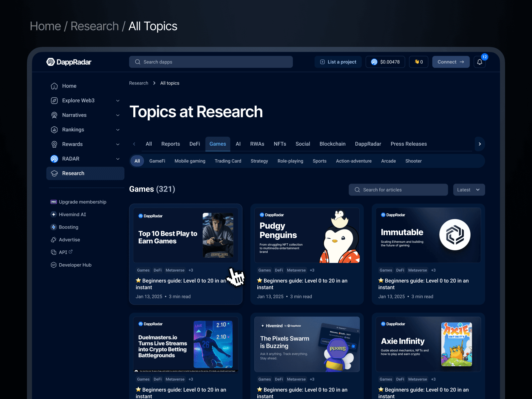This screenshot has height=399, width=532.
Task: Select the All subcategory pill
Action: coord(137,161)
